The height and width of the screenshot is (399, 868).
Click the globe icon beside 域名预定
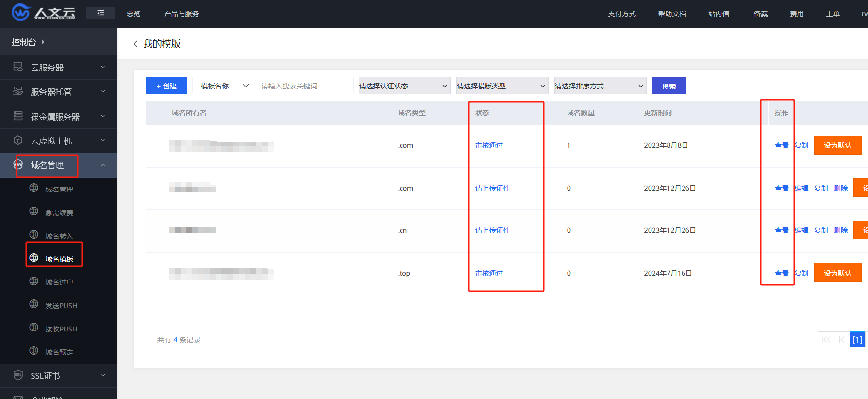[x=34, y=351]
